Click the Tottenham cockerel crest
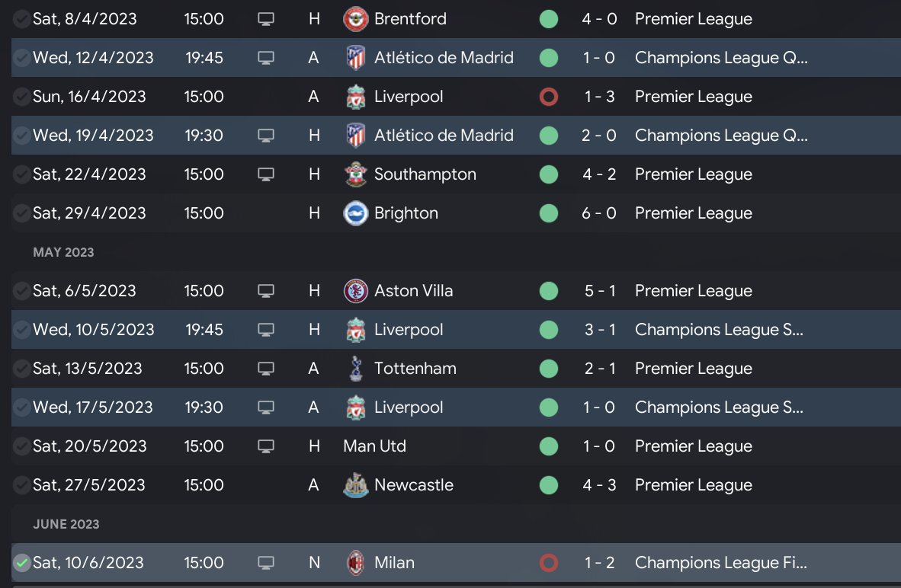This screenshot has width=901, height=588. tap(355, 369)
